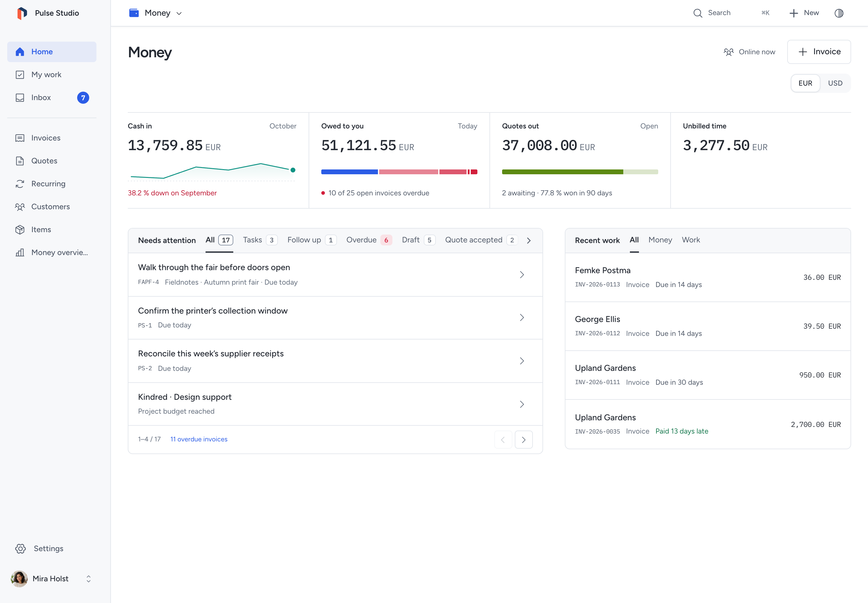
Task: Click the Owed to you aging bar
Action: pos(399,172)
